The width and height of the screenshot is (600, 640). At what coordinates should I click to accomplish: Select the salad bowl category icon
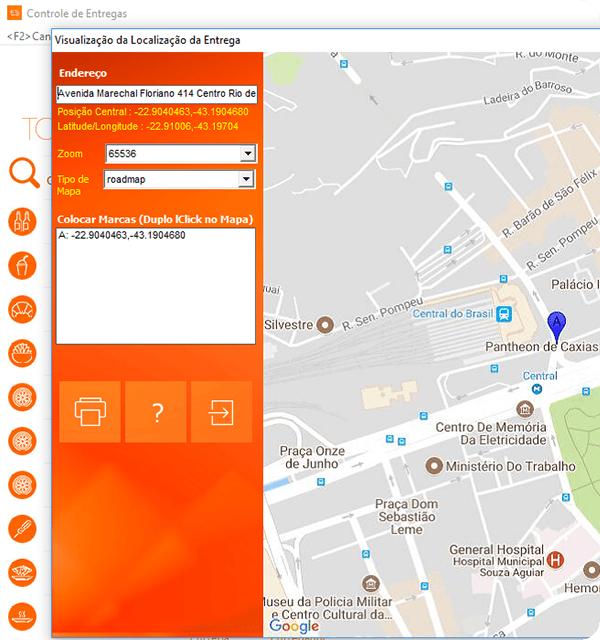[x=22, y=353]
